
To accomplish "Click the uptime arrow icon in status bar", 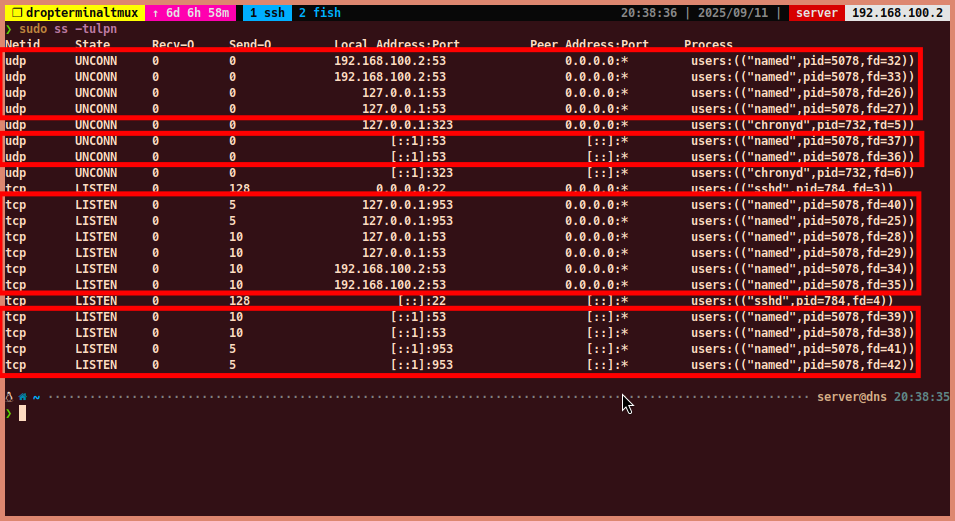I will pos(156,13).
